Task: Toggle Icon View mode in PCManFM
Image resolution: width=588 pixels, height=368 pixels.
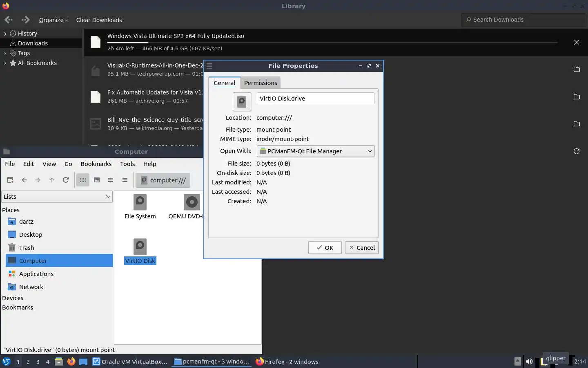Action: coord(83,180)
